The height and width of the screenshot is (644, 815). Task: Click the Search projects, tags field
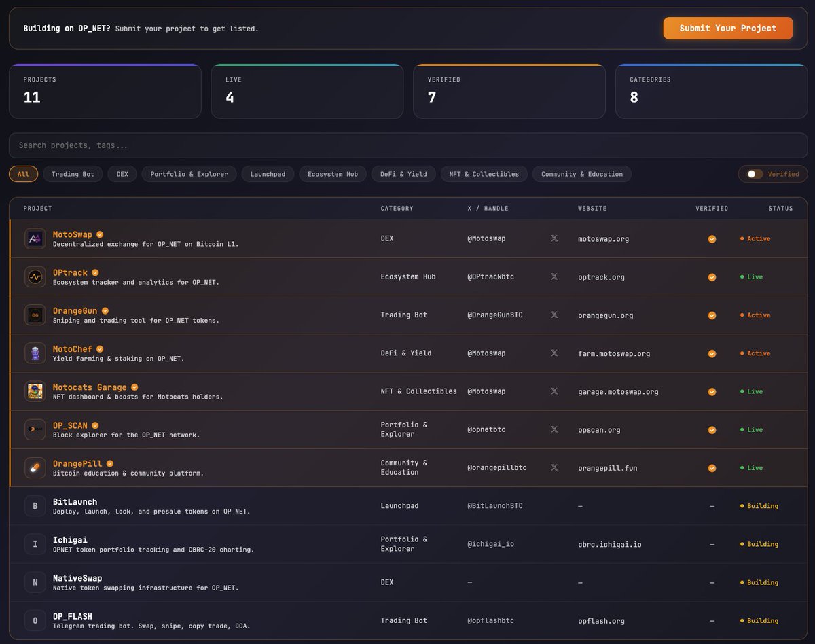click(x=408, y=145)
